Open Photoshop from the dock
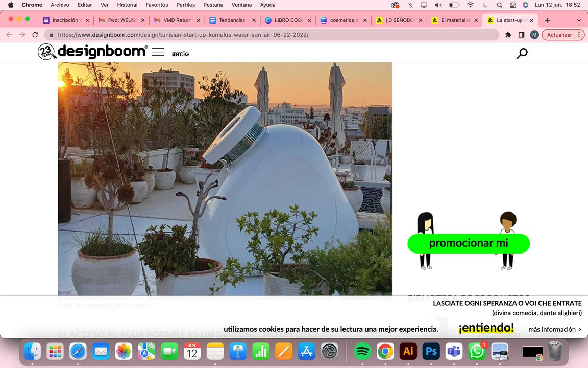588x368 pixels. point(431,352)
